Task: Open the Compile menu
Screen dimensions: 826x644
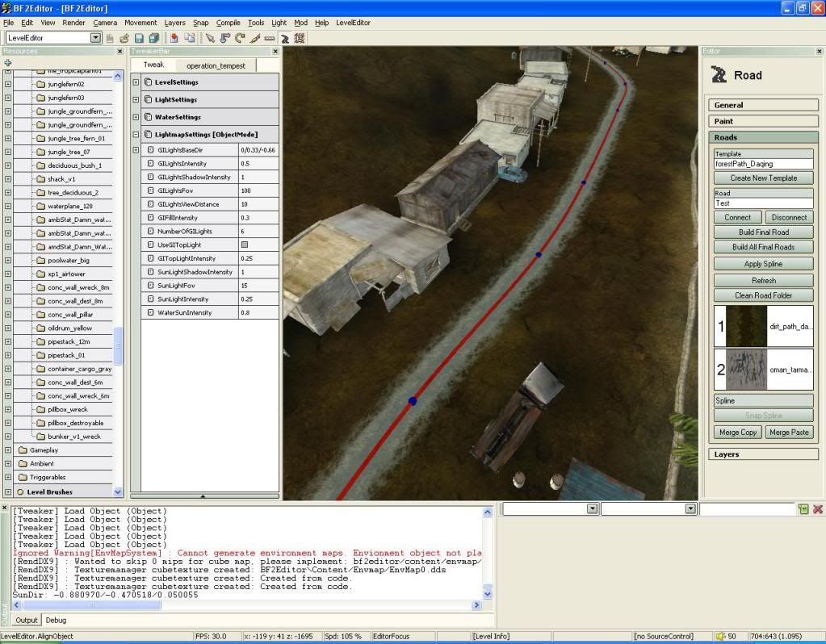Action: coord(229,23)
